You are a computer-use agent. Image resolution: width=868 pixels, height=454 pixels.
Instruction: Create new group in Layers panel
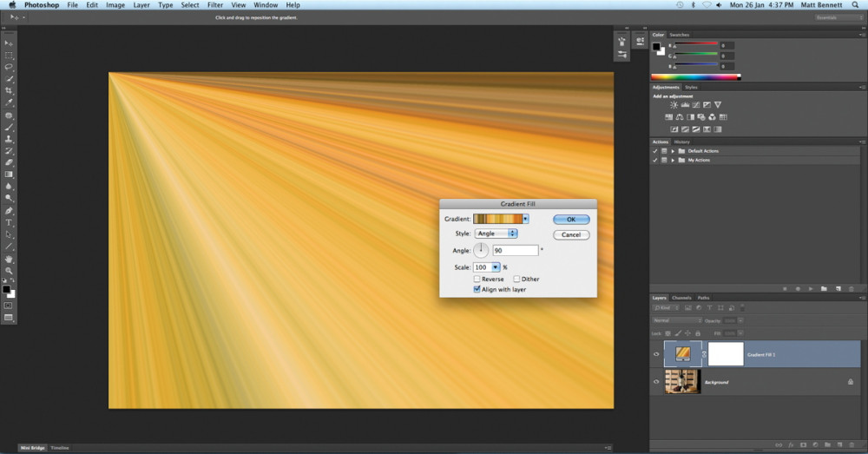tap(827, 444)
